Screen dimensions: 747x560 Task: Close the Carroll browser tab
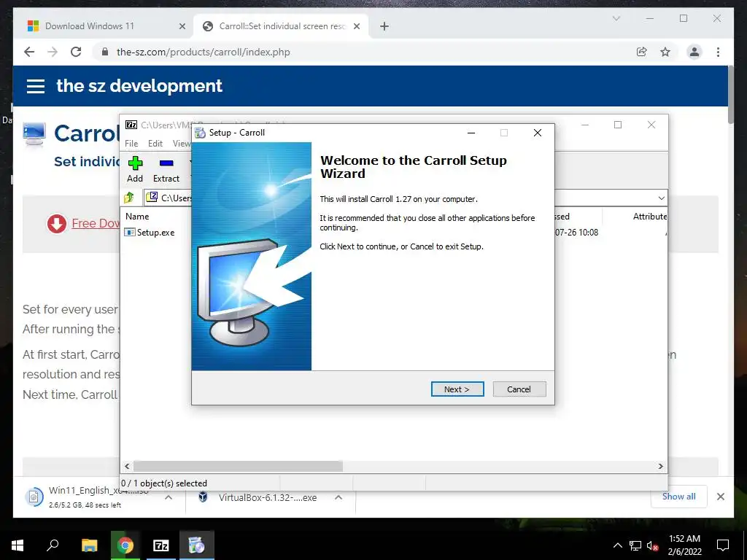[x=356, y=26]
